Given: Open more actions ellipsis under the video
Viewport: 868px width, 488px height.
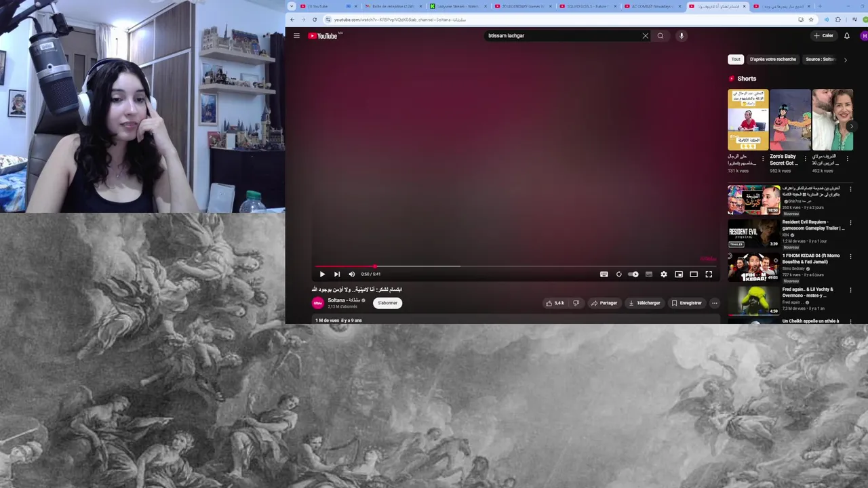Looking at the screenshot, I should point(714,303).
